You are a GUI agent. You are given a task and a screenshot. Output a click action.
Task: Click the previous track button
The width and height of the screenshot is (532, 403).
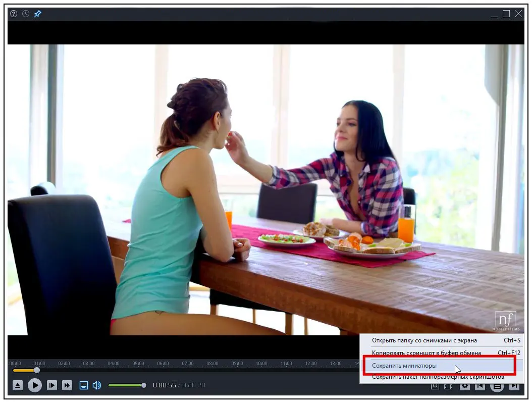click(x=480, y=386)
